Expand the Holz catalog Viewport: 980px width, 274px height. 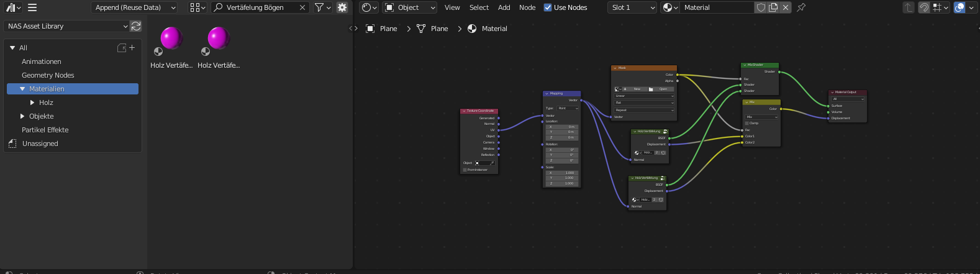click(32, 103)
